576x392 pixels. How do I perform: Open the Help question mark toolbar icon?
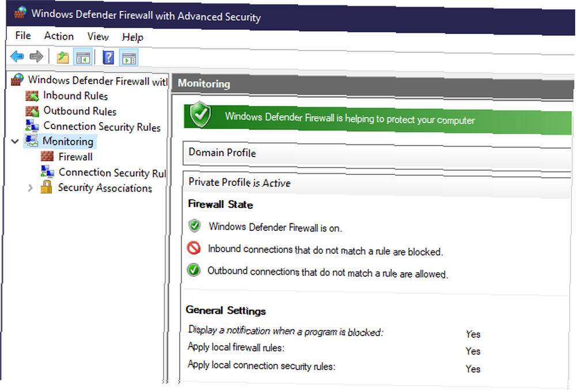point(108,58)
